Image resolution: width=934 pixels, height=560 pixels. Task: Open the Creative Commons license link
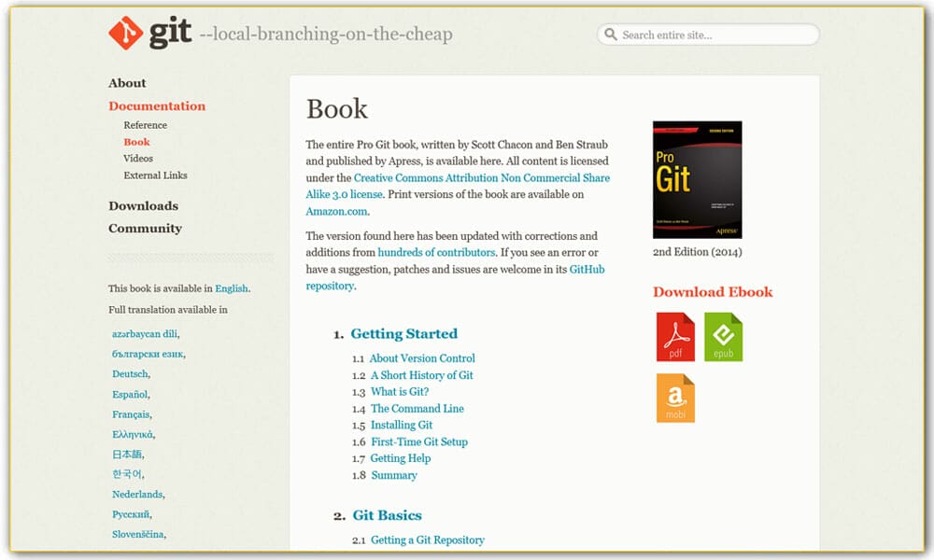[482, 177]
